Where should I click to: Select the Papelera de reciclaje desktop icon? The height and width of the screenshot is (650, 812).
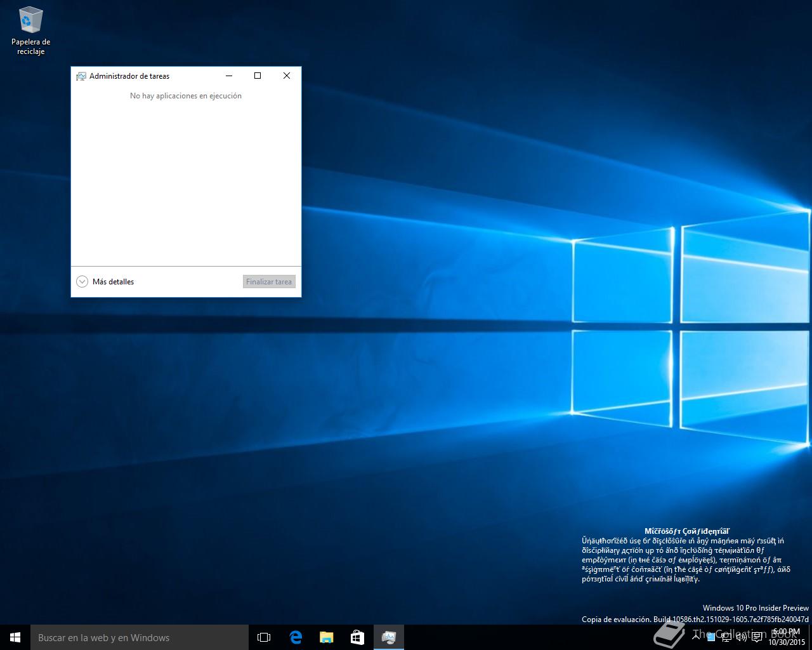pyautogui.click(x=30, y=30)
